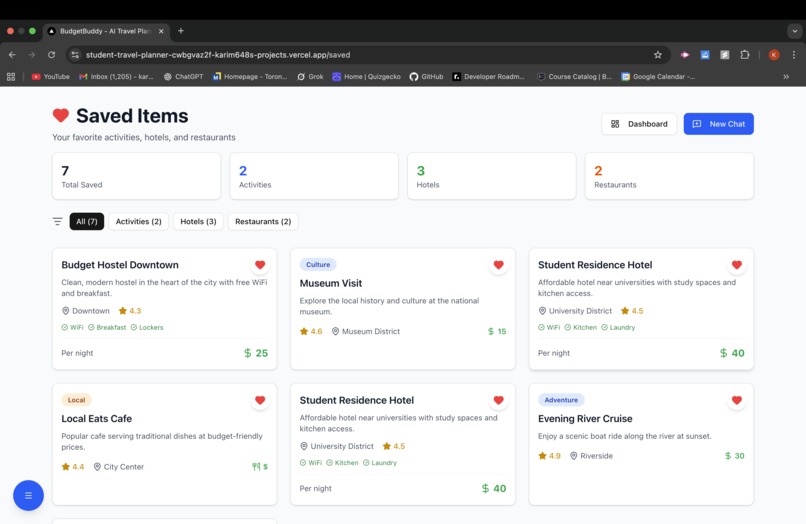Open the ChatGPT bookmark
Screen dimensions: 806x524
pyautogui.click(x=184, y=77)
